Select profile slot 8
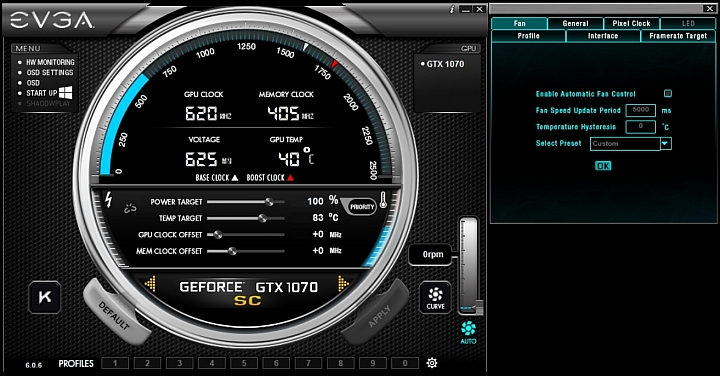The image size is (720, 376). point(340,363)
